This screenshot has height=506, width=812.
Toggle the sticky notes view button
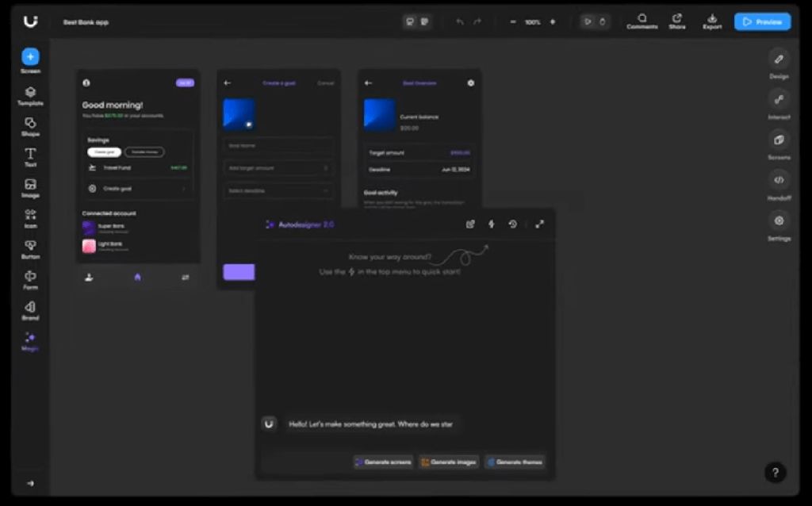pyautogui.click(x=425, y=22)
